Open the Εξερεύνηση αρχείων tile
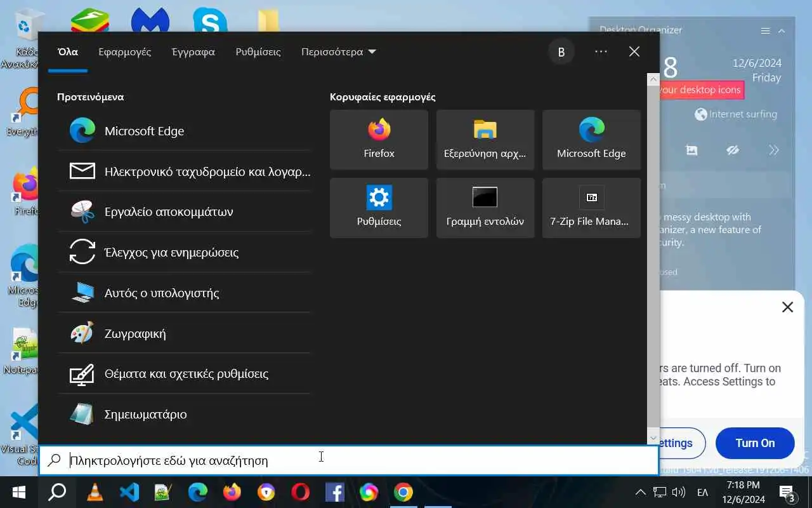Image resolution: width=812 pixels, height=508 pixels. pos(485,140)
